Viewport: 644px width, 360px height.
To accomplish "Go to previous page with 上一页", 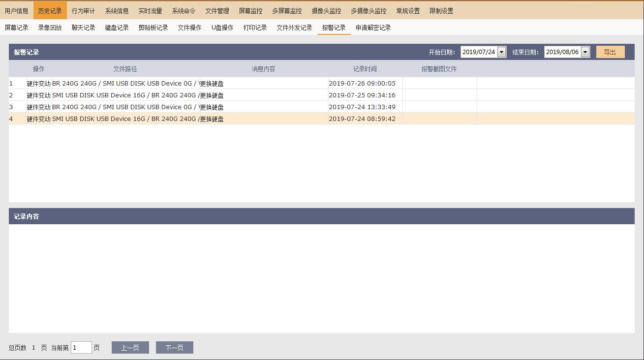I will click(x=130, y=348).
